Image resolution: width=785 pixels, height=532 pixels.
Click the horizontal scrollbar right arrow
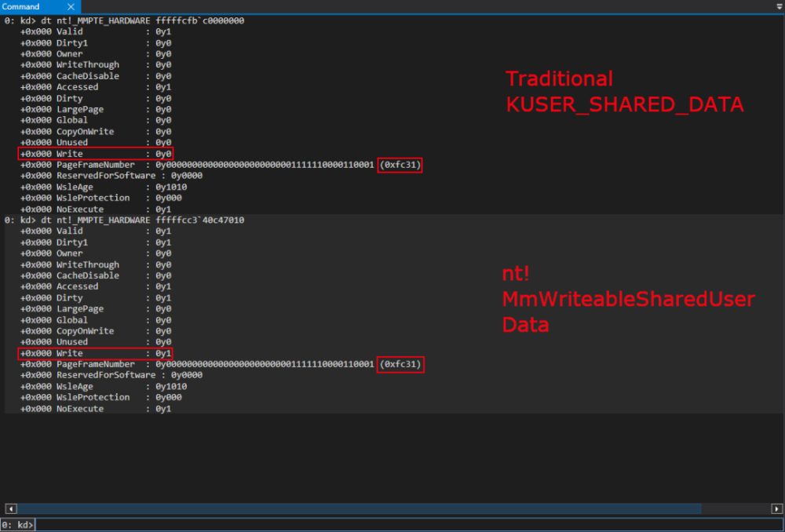tap(776, 508)
